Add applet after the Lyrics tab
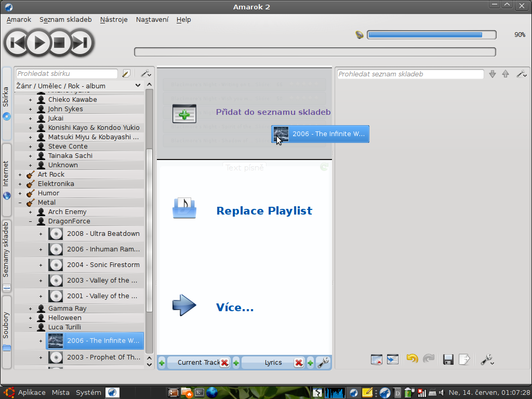The width and height of the screenshot is (532, 399). click(x=310, y=363)
